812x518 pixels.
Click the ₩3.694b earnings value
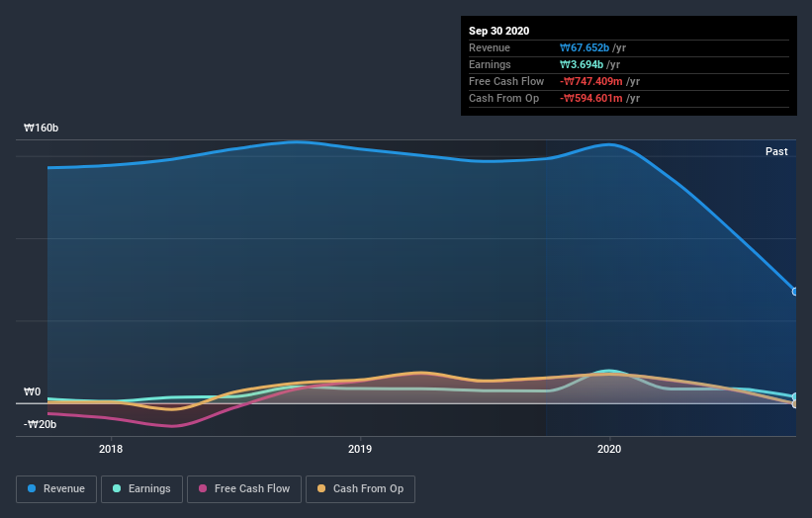point(581,64)
